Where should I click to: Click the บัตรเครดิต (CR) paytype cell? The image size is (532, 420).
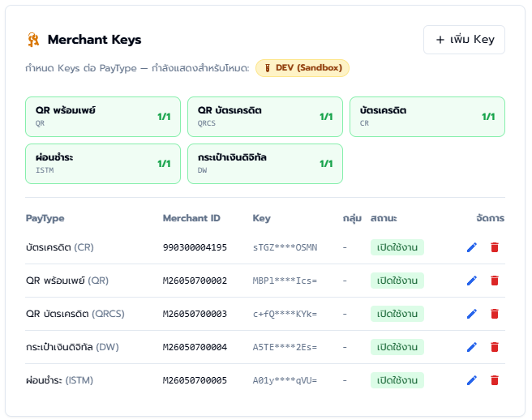[x=60, y=247]
